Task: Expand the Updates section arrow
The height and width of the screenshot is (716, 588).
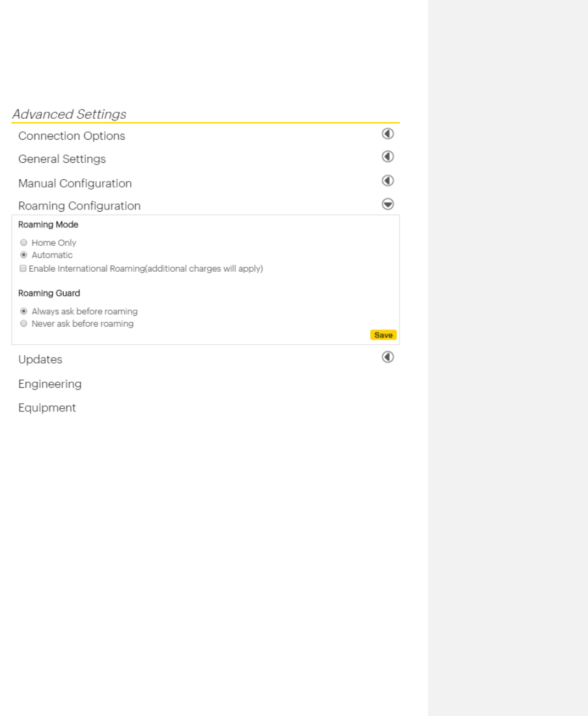Action: click(388, 357)
